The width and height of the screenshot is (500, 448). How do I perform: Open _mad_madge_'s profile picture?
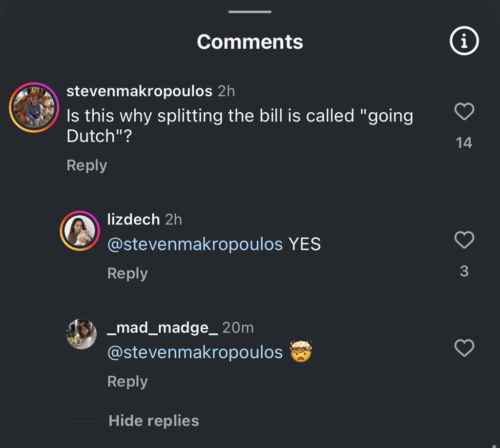81,334
